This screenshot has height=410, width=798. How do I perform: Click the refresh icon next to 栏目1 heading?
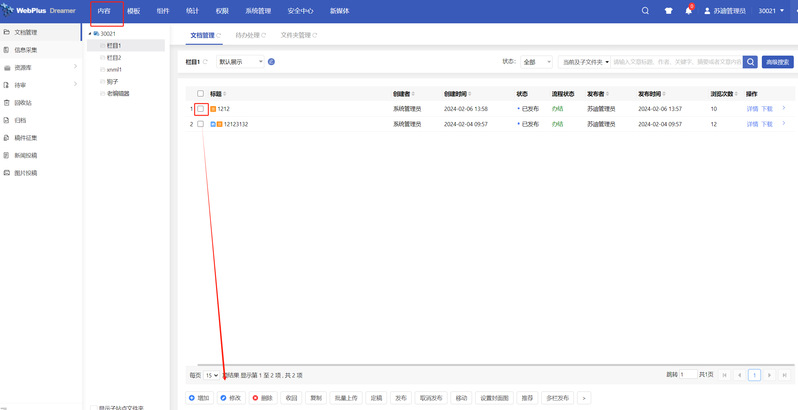click(206, 62)
